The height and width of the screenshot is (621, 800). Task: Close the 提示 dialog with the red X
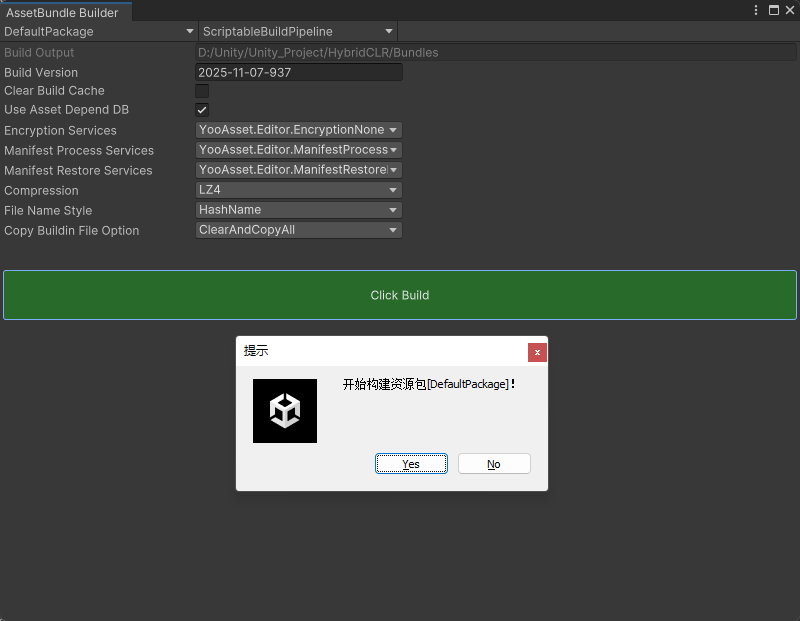coord(537,352)
